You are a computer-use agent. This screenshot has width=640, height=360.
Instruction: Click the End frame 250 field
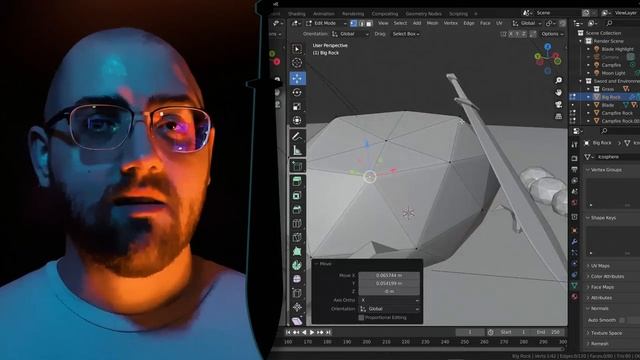[549, 332]
